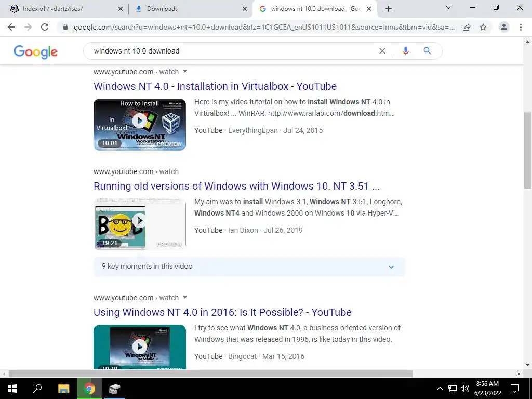Expand 9 key moments in this video

tap(249, 267)
